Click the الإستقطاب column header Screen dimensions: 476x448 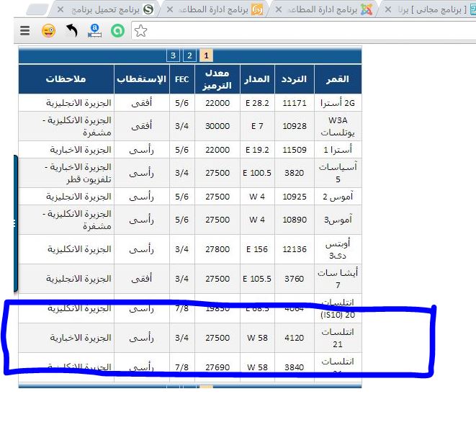coord(142,79)
